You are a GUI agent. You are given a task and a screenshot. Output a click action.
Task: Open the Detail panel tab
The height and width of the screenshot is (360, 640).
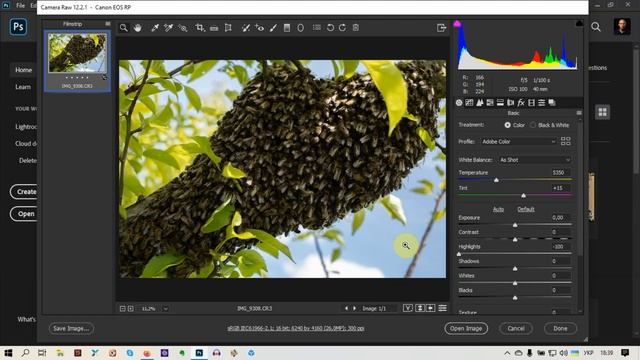point(480,103)
